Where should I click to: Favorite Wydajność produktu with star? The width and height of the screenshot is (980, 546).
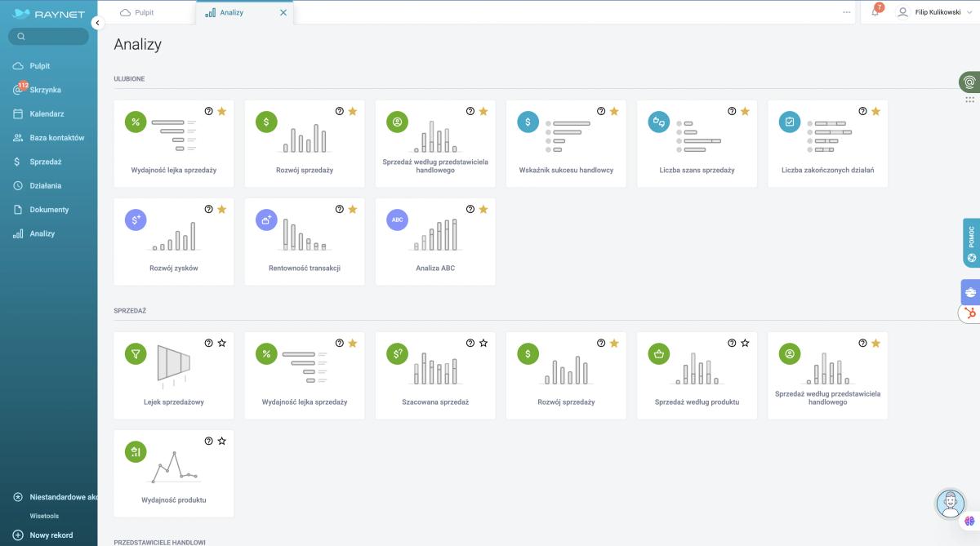(221, 441)
